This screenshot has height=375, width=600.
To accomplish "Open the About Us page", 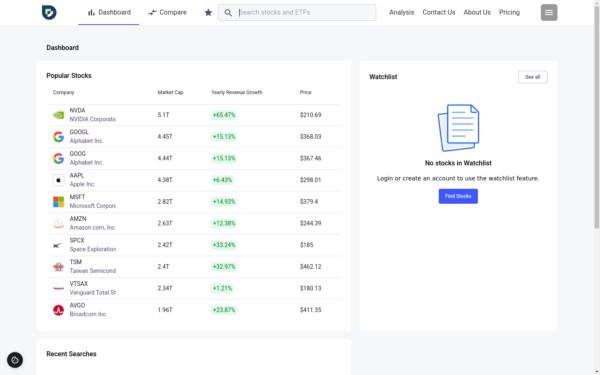I will [477, 12].
